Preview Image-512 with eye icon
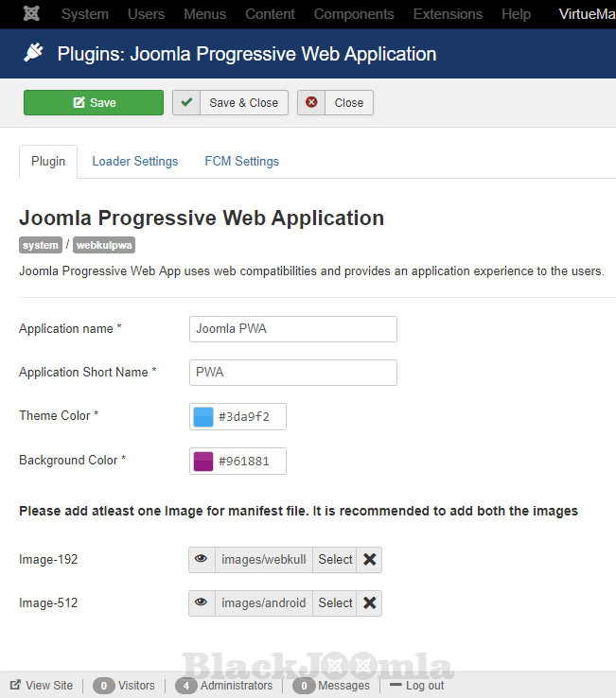This screenshot has height=698, width=616. tap(202, 603)
